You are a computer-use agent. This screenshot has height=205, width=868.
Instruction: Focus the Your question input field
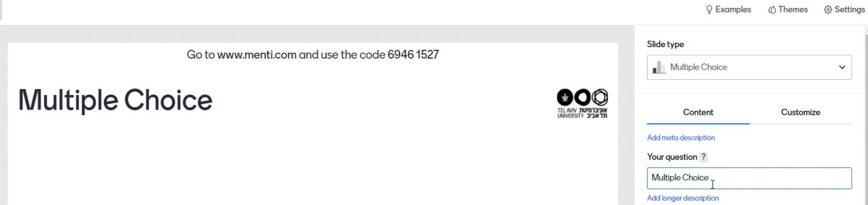pyautogui.click(x=749, y=178)
